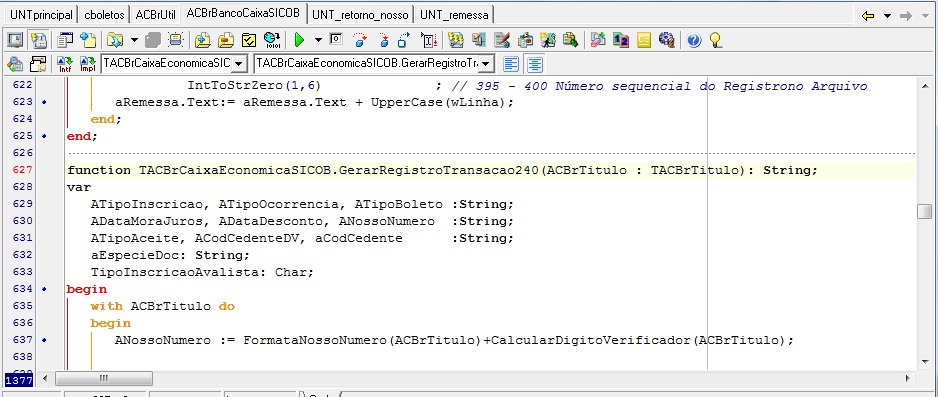
Task: Click the monitor icon at toolbar start
Action: [x=16, y=40]
